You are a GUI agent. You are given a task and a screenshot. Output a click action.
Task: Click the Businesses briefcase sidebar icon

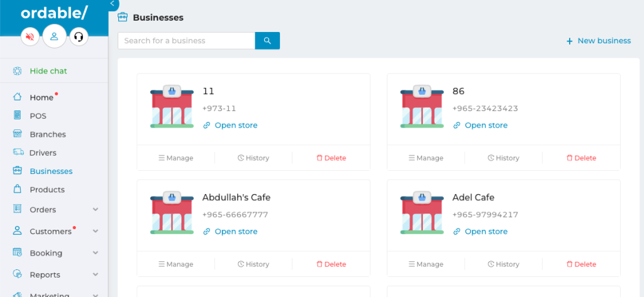point(17,171)
